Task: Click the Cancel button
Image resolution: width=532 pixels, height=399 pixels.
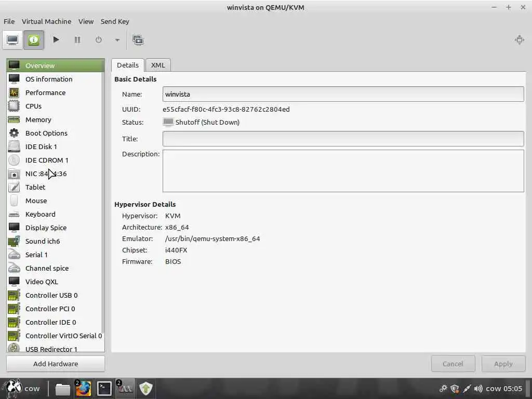Action: (453, 364)
